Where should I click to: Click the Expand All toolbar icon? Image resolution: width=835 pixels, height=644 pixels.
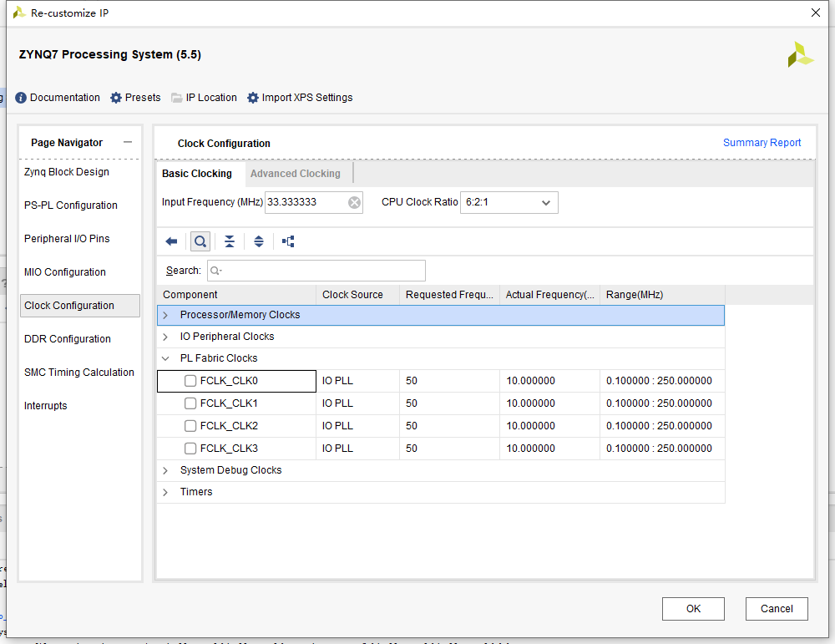259,241
